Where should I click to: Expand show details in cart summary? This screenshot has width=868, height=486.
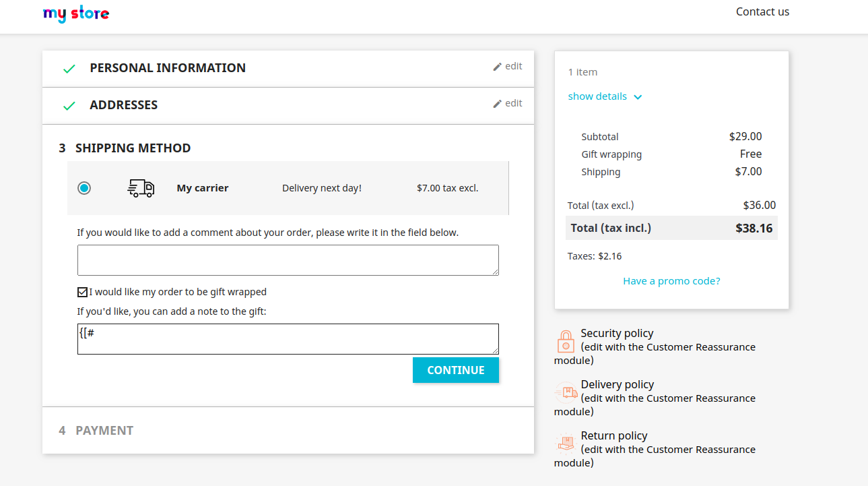tap(605, 96)
